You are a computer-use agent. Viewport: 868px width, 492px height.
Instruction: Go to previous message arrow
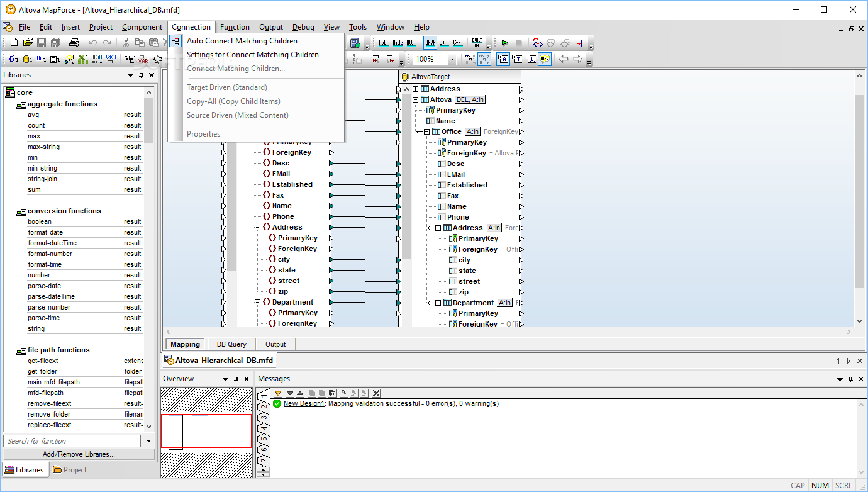300,393
